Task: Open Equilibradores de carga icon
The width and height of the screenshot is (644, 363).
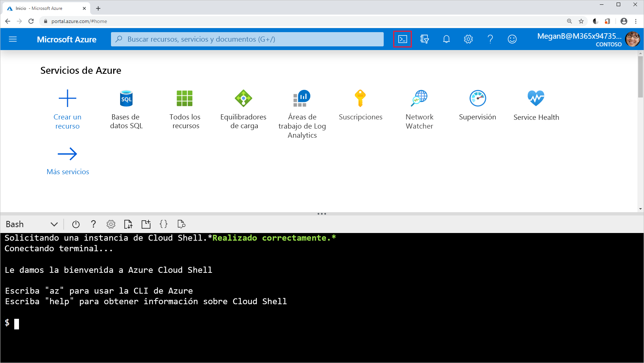Action: [x=244, y=98]
